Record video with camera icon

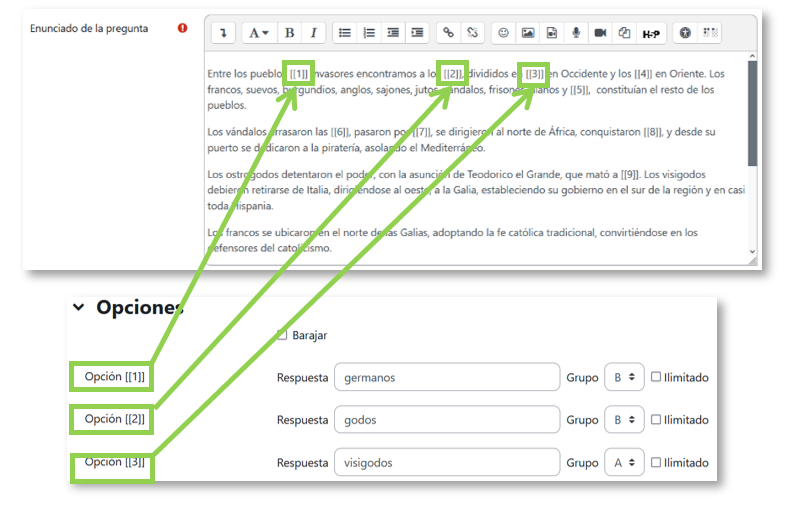pyautogui.click(x=601, y=33)
